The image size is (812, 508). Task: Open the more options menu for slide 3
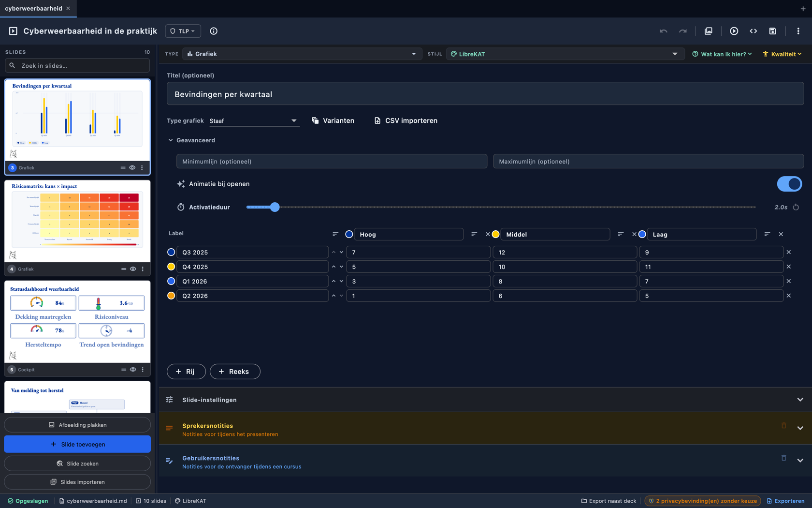click(x=142, y=168)
